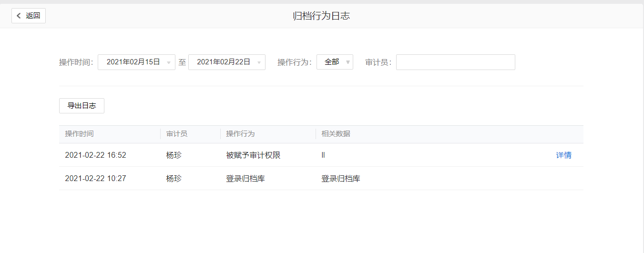Open the end date picker 2021年02月22日
The height and width of the screenshot is (253, 644).
tap(226, 62)
